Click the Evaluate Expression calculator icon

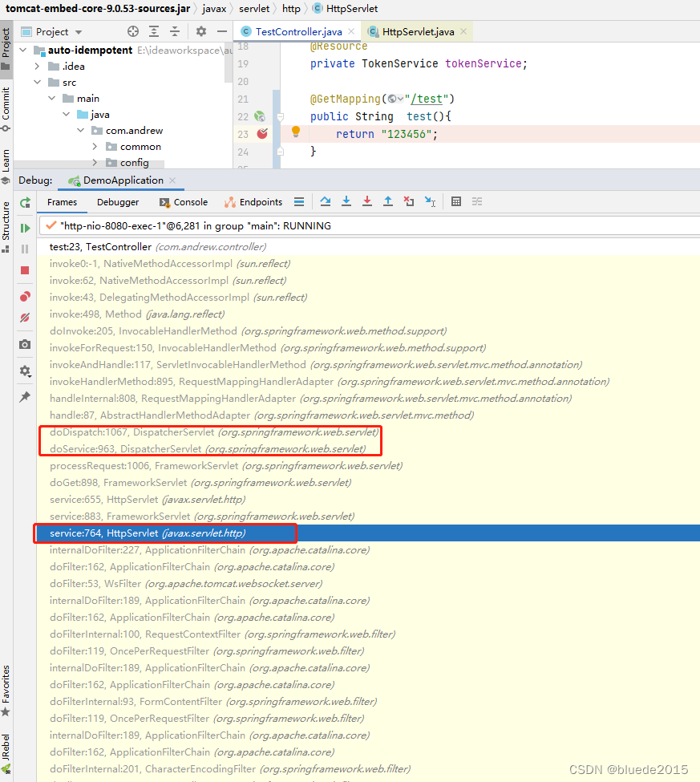click(x=456, y=201)
